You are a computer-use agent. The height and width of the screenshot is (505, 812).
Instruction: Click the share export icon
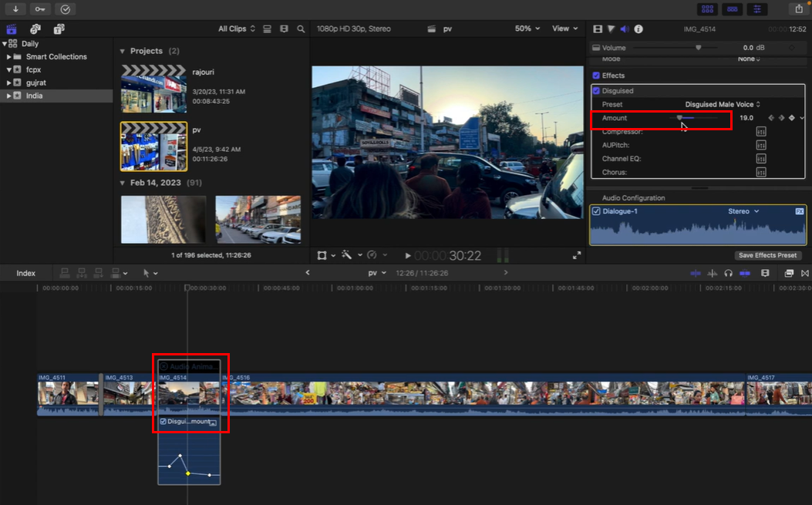pos(799,8)
